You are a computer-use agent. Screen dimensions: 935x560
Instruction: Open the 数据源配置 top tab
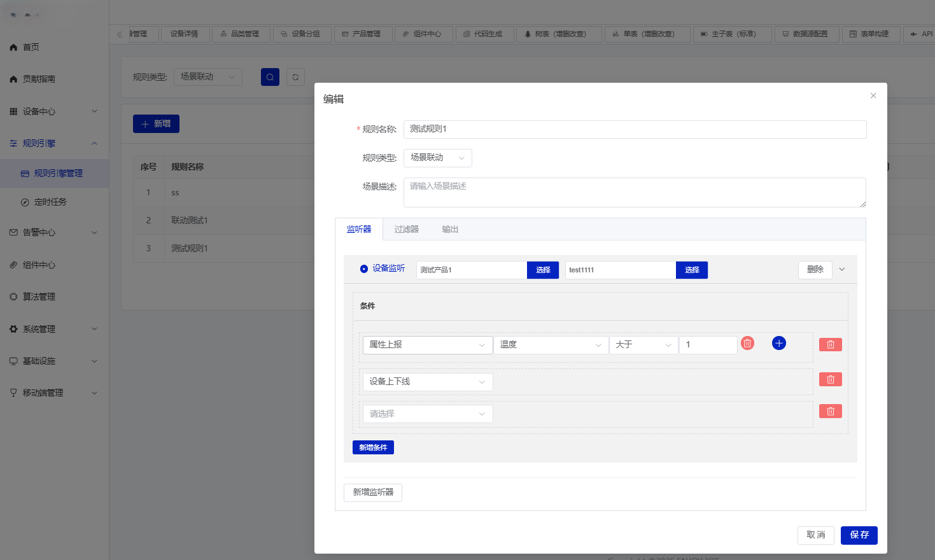point(807,34)
